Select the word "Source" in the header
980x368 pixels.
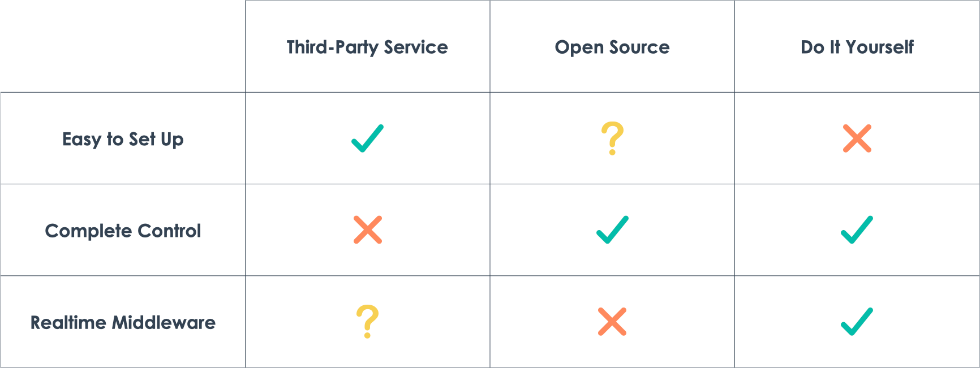coord(639,47)
